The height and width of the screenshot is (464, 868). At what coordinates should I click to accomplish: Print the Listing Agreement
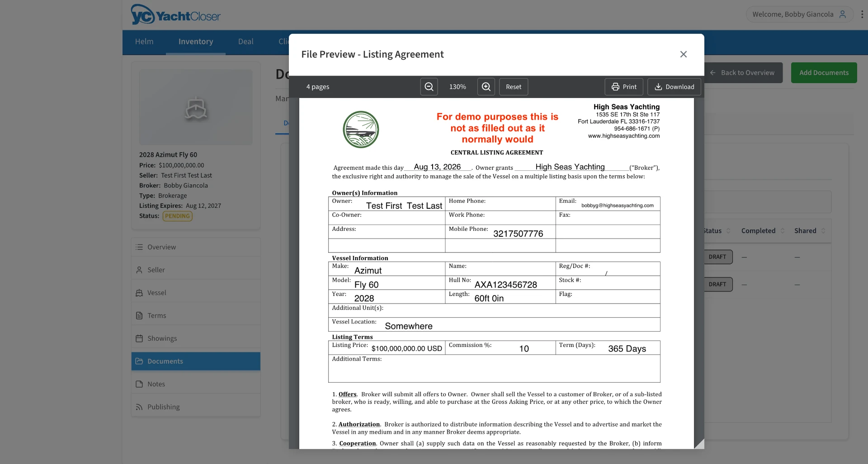(624, 87)
